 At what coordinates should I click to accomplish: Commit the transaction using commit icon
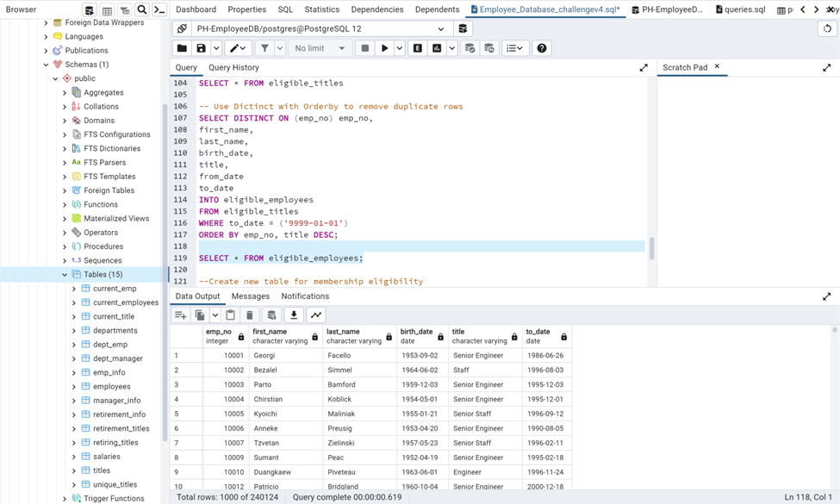click(470, 48)
